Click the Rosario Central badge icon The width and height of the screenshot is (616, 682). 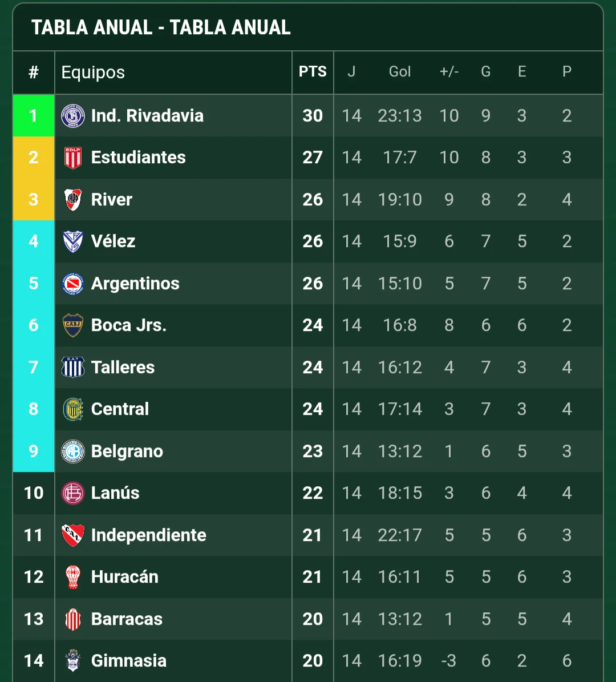(x=72, y=409)
